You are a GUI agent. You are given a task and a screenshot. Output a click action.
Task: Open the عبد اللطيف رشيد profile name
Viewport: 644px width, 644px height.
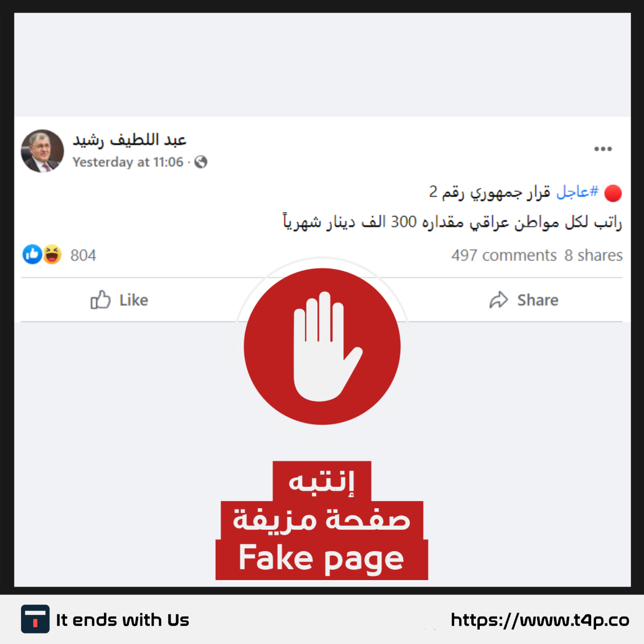coord(129,140)
